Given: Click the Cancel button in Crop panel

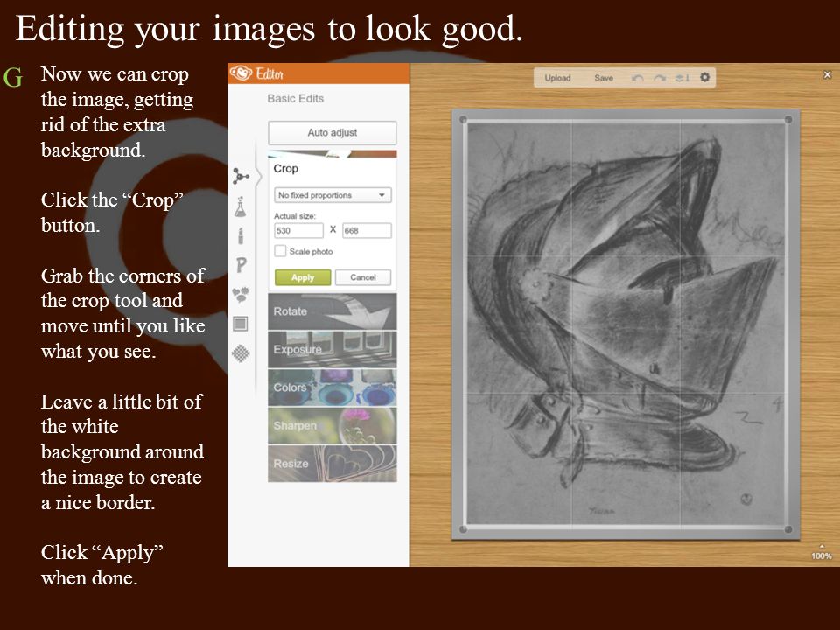Looking at the screenshot, I should coord(362,277).
